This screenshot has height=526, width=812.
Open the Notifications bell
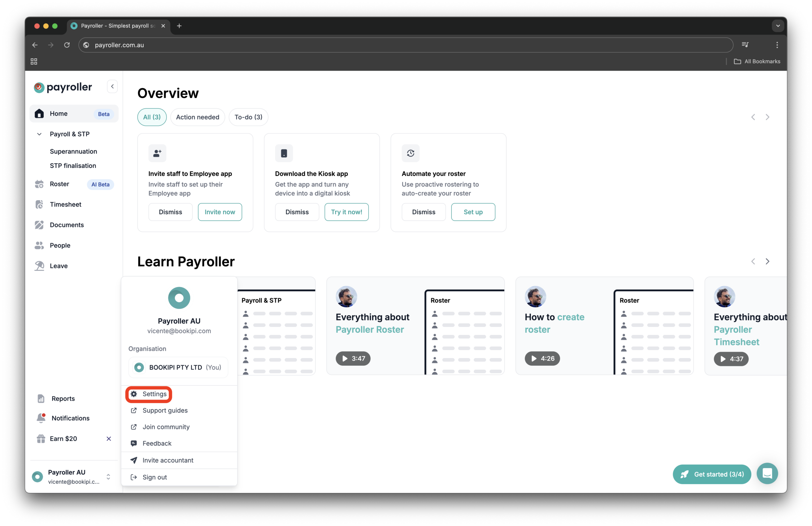[41, 418]
